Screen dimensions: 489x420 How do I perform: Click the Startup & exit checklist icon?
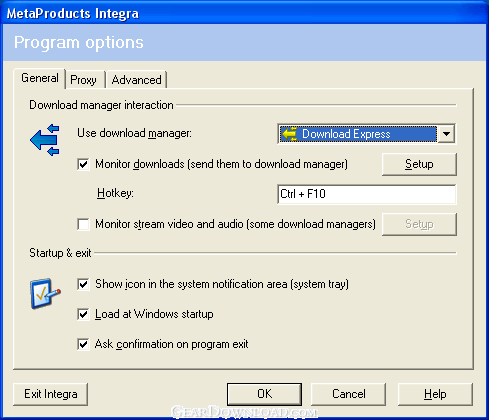(x=45, y=293)
